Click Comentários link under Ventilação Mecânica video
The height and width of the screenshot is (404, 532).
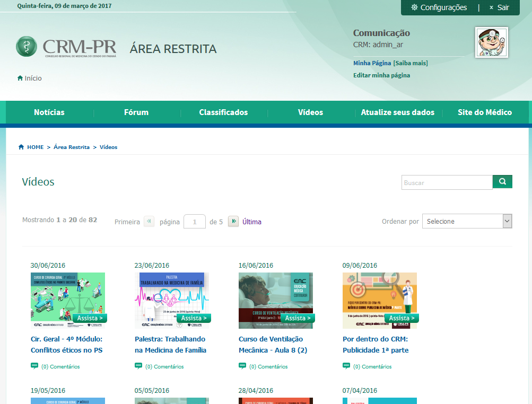coord(268,367)
